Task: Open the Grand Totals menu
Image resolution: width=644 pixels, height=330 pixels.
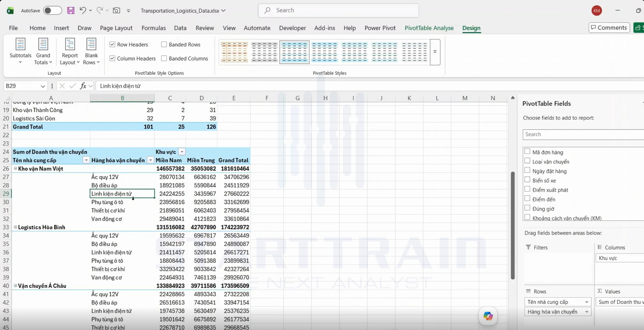Action: (43, 51)
